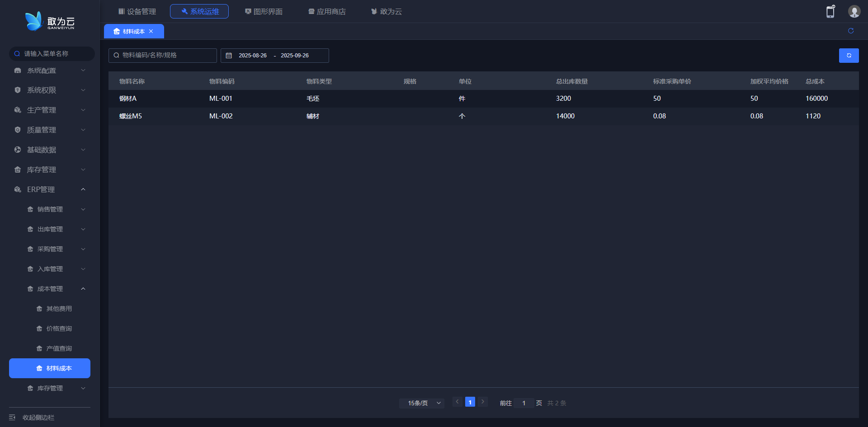Expand the 系统配置 menu chevron
868x427 pixels.
tap(83, 70)
